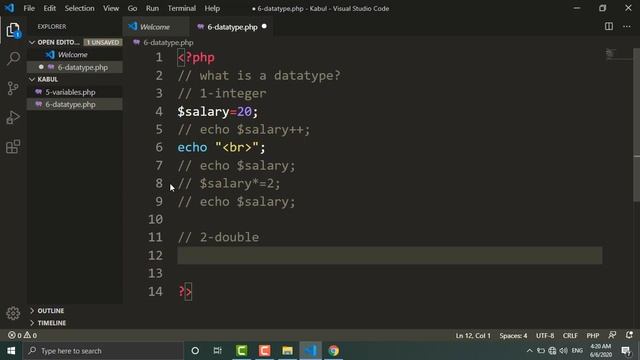
Task: Click the VS Code logo in title bar
Action: (x=9, y=8)
